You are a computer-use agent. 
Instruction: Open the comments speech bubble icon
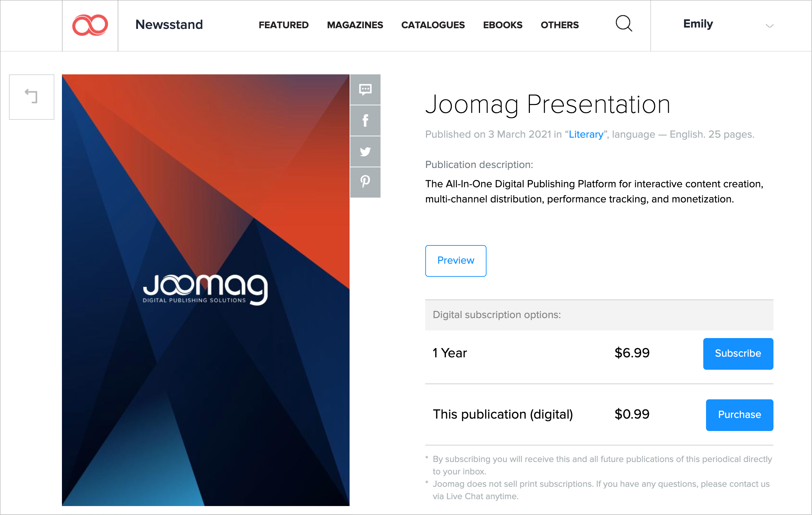(x=365, y=90)
